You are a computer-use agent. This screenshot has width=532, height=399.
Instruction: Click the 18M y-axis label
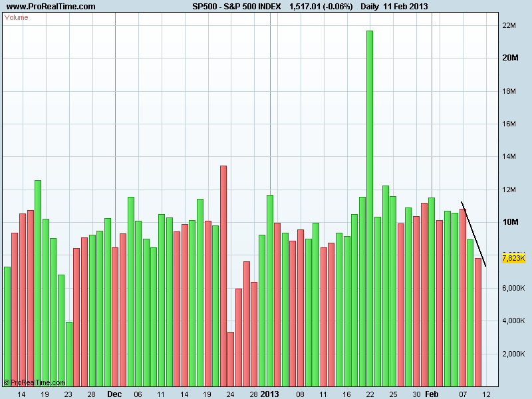[509, 91]
